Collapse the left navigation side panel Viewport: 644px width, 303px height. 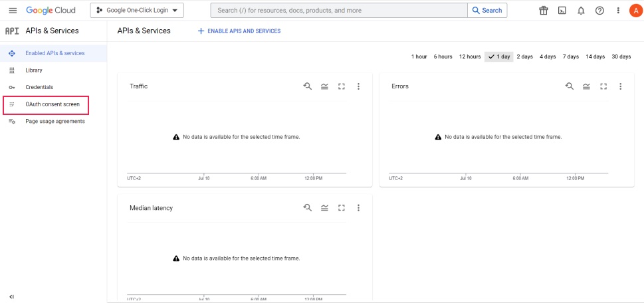[11, 296]
